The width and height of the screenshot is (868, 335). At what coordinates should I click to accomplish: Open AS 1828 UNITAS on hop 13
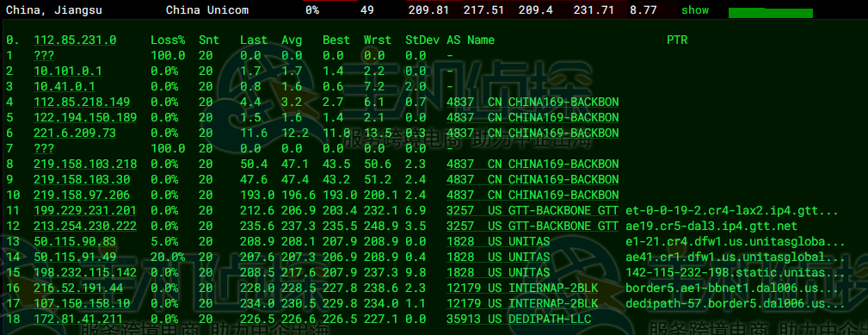pos(498,241)
